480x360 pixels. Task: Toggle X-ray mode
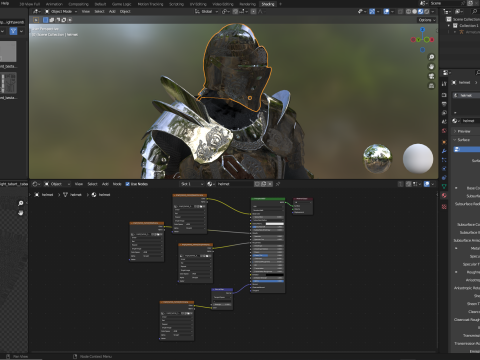coord(401,11)
